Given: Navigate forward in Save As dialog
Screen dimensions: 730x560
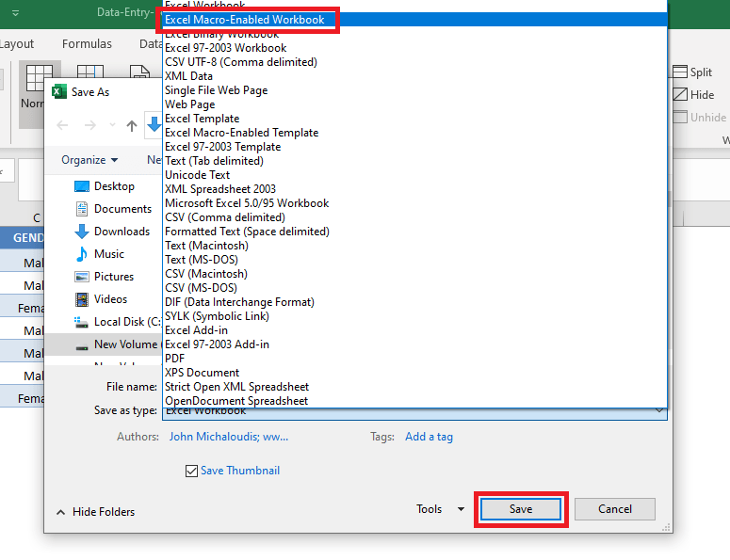Looking at the screenshot, I should pos(90,125).
